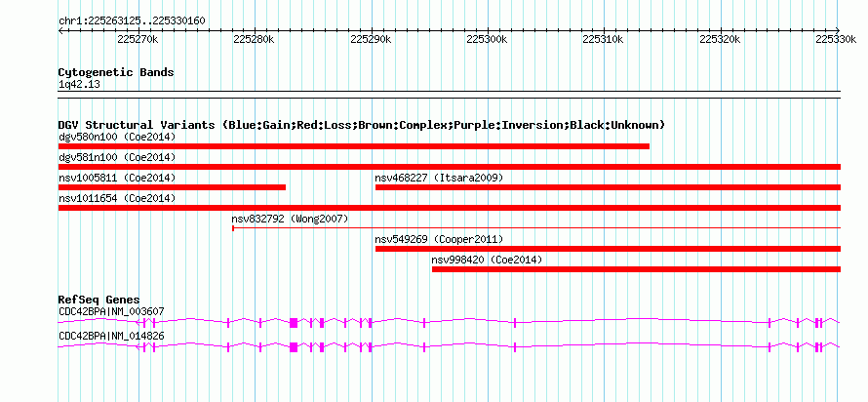Click the 225290k ruler position

pos(371,40)
